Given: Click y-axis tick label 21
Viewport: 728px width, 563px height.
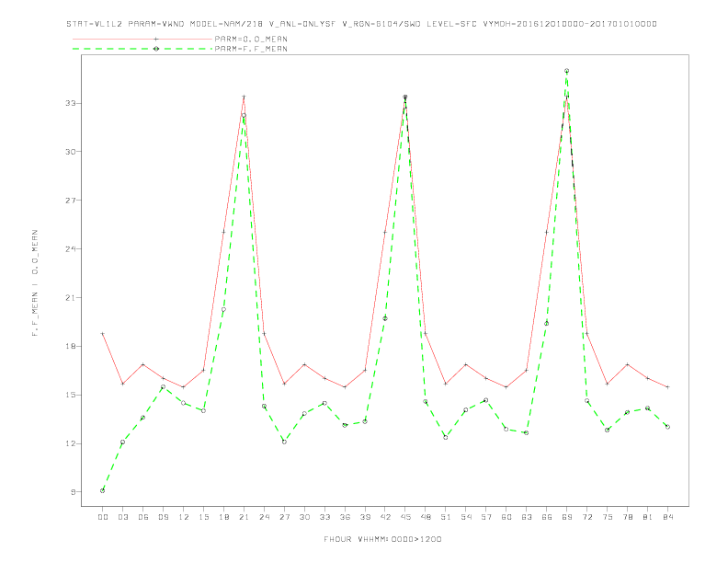Looking at the screenshot, I should (x=71, y=298).
